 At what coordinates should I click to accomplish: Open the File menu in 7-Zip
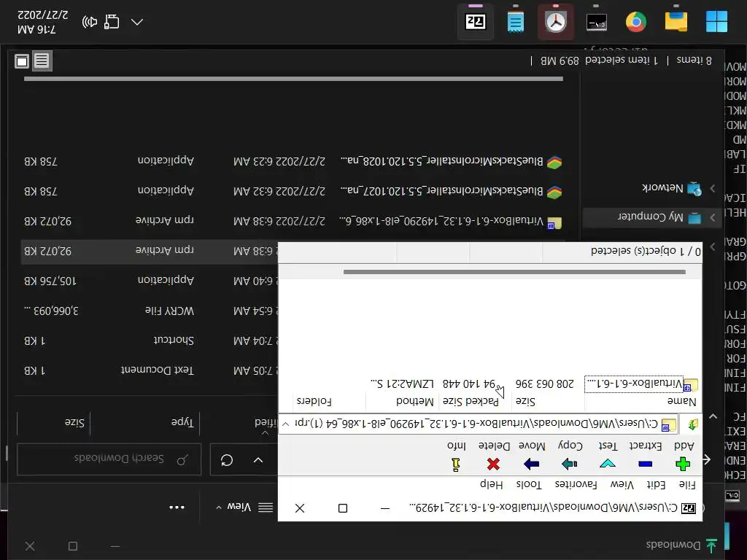687,485
